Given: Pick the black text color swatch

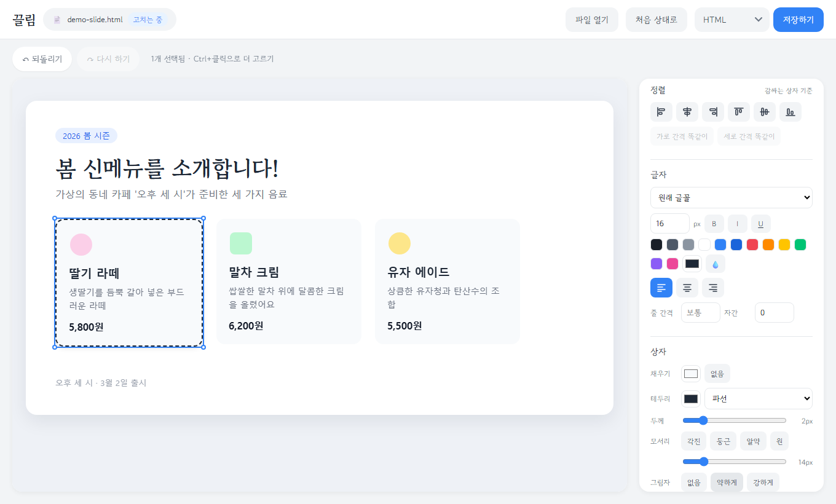Looking at the screenshot, I should 657,245.
